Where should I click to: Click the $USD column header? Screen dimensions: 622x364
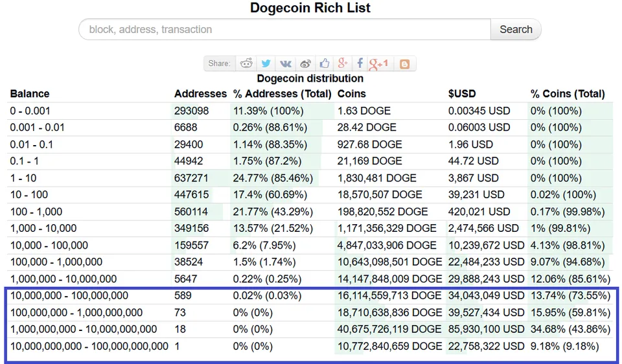pos(462,94)
